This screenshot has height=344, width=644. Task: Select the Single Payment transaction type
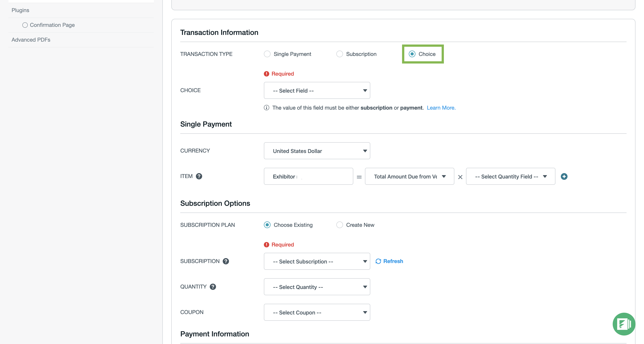pyautogui.click(x=267, y=54)
